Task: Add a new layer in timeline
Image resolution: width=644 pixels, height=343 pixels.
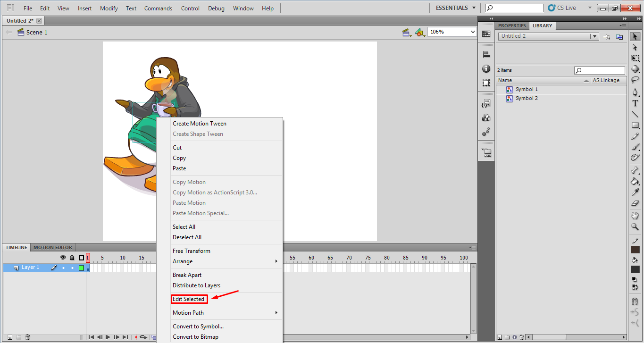Action: tap(10, 337)
